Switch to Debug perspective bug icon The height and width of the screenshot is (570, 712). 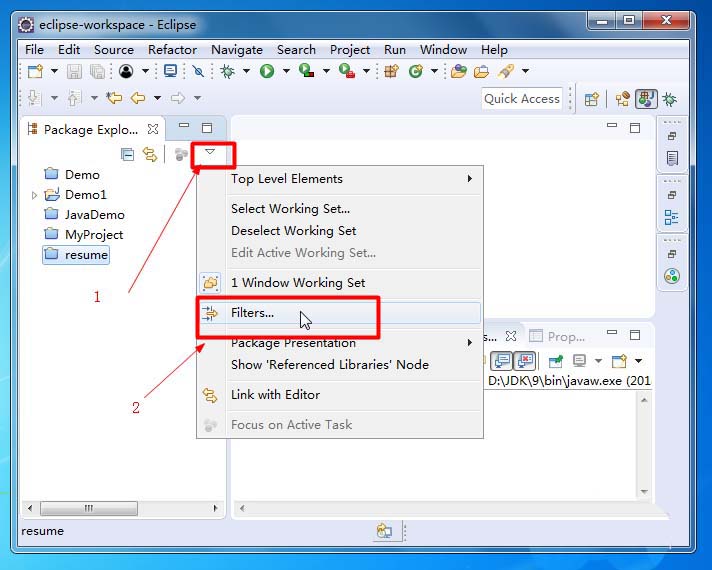point(670,99)
